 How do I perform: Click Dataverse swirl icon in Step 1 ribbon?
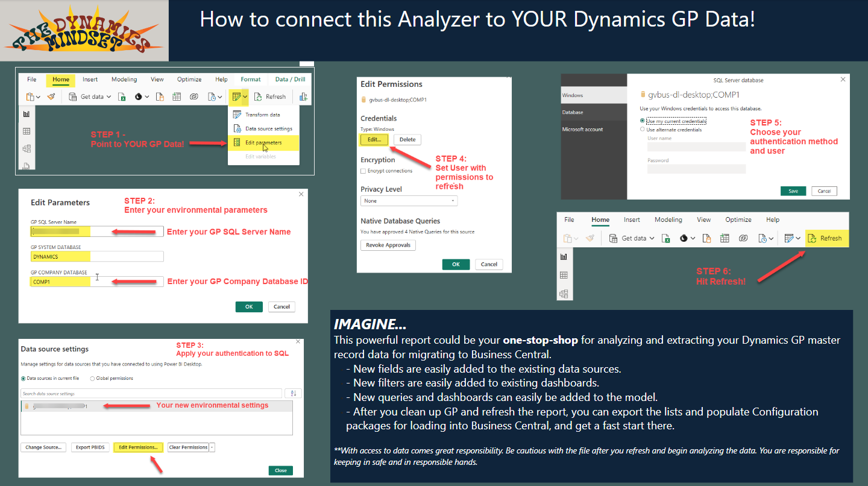click(194, 96)
